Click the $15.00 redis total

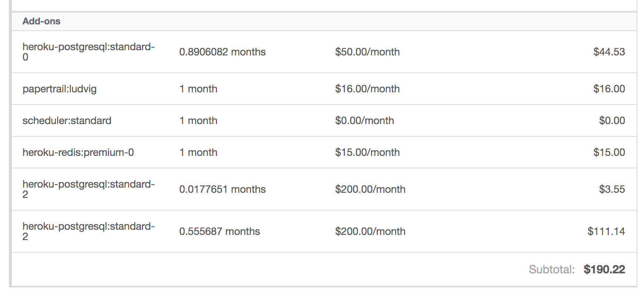pos(609,153)
